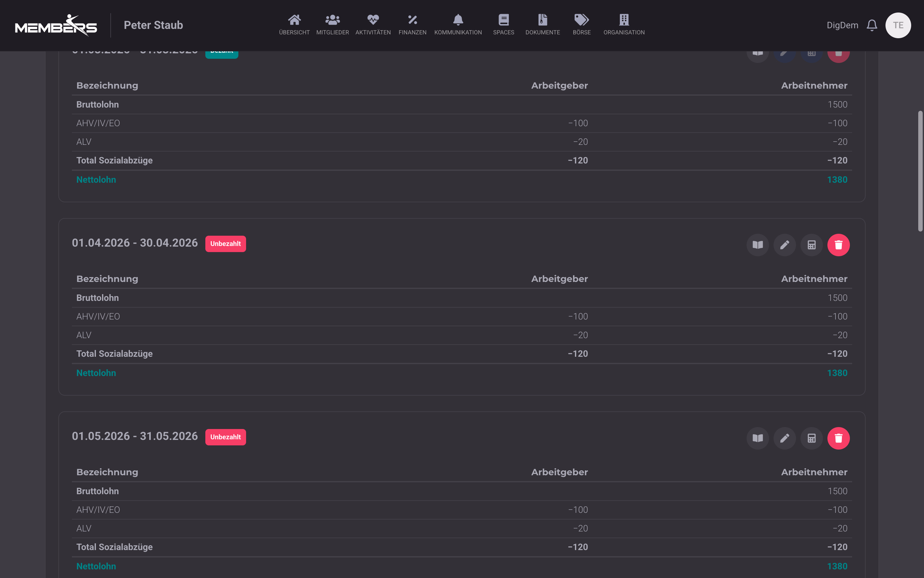Select the 01.05.2026 - 31.05.2026 period title
Screen dimensions: 924x578
(135, 436)
